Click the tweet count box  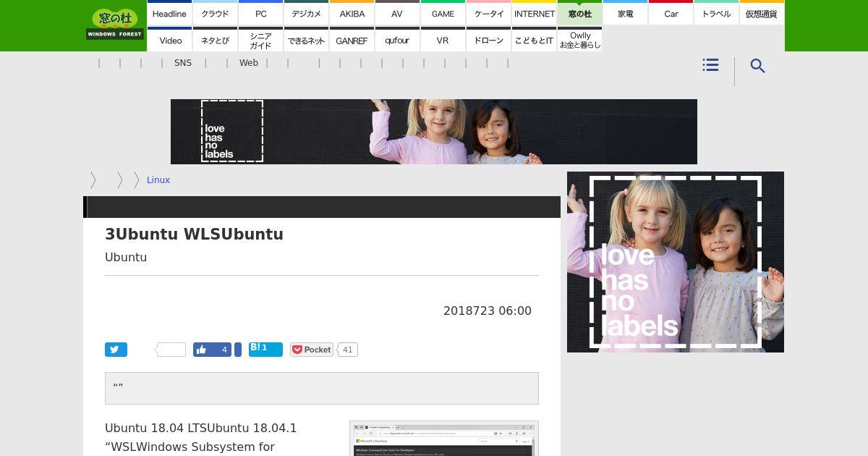(x=171, y=350)
